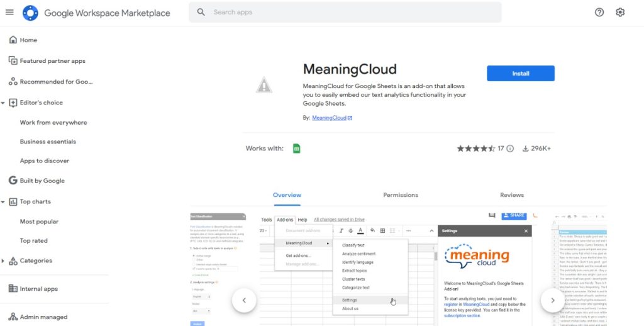Click the search magnifier icon
This screenshot has height=326, width=644.
201,13
